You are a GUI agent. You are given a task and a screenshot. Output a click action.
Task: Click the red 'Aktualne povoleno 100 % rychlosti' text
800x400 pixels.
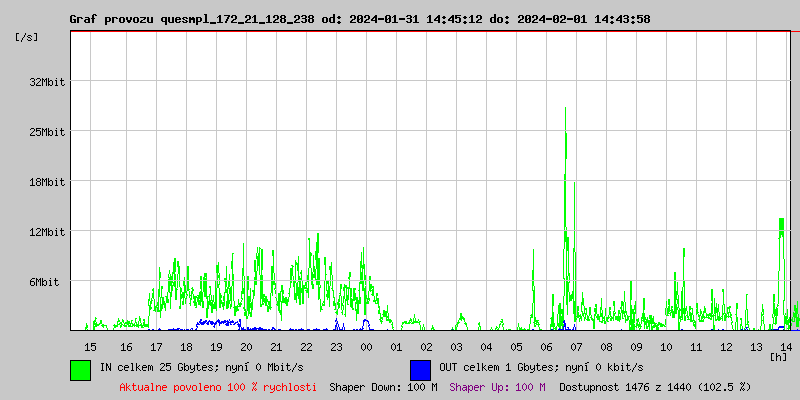218,387
